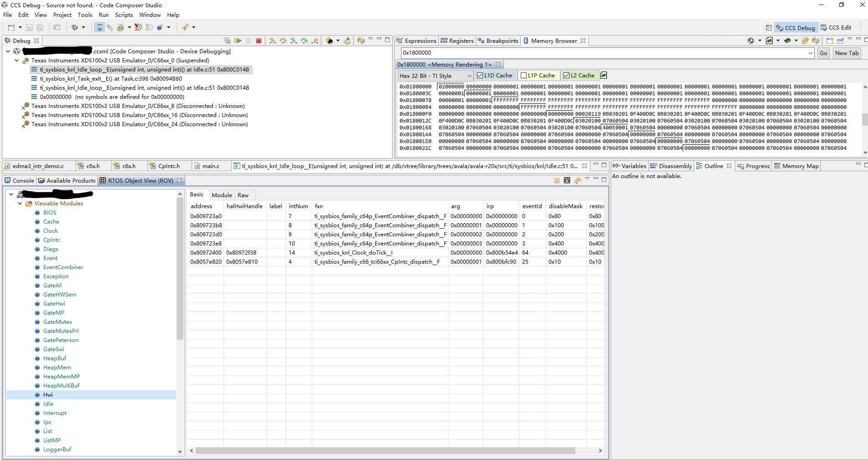Click the Step Into icon in Debug view
Viewport: 868px width, 460px height.
[x=272, y=41]
